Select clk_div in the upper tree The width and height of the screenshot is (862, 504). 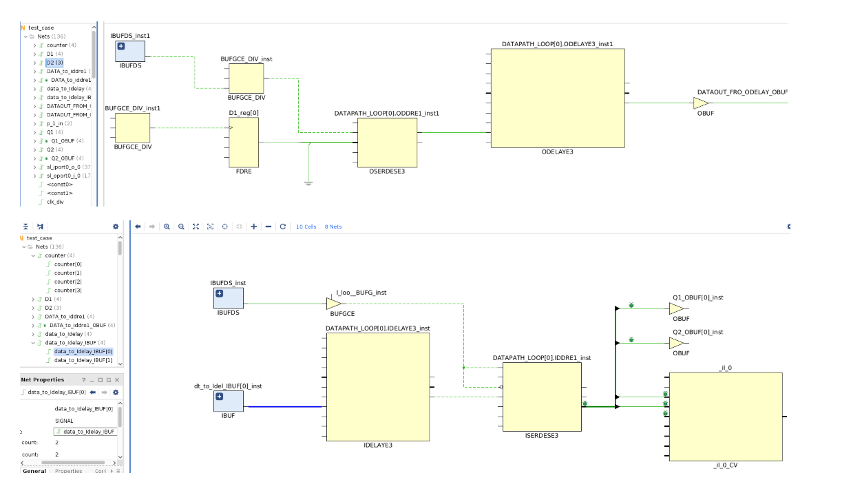[55, 202]
